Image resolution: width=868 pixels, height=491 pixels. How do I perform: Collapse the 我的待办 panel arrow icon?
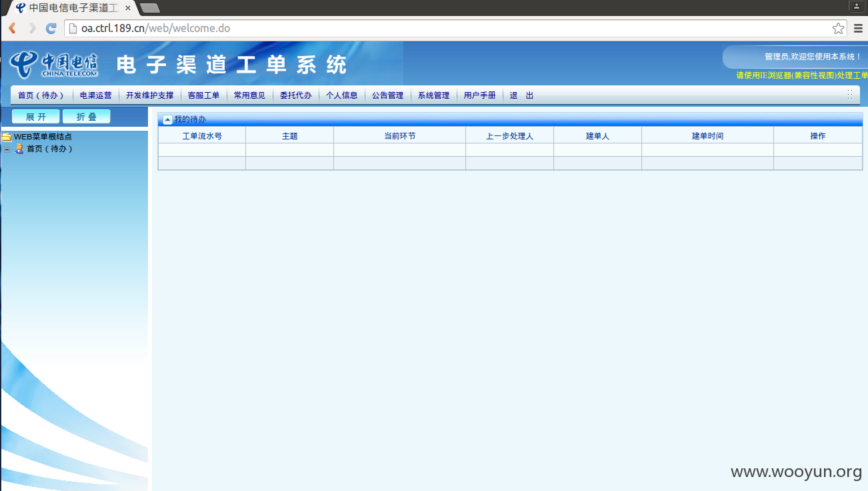point(167,119)
